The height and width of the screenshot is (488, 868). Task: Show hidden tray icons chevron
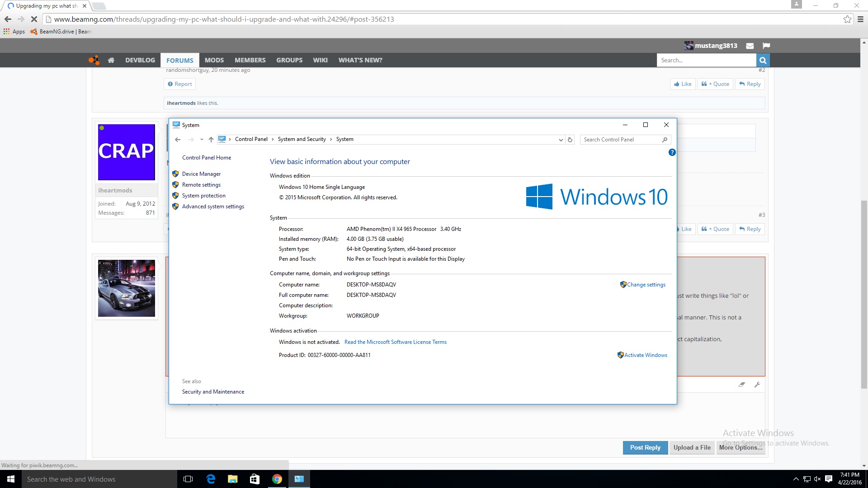tap(796, 479)
